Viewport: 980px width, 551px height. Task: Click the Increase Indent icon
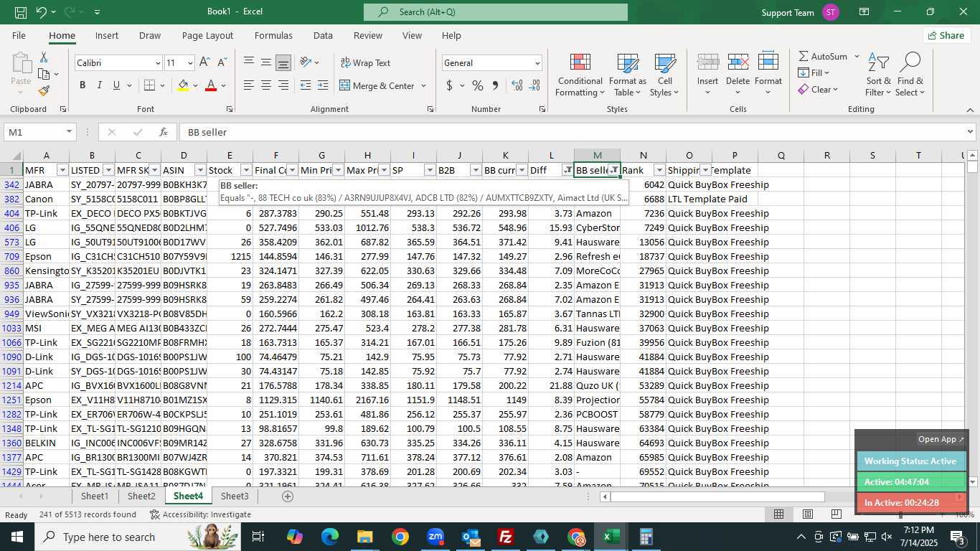[323, 85]
